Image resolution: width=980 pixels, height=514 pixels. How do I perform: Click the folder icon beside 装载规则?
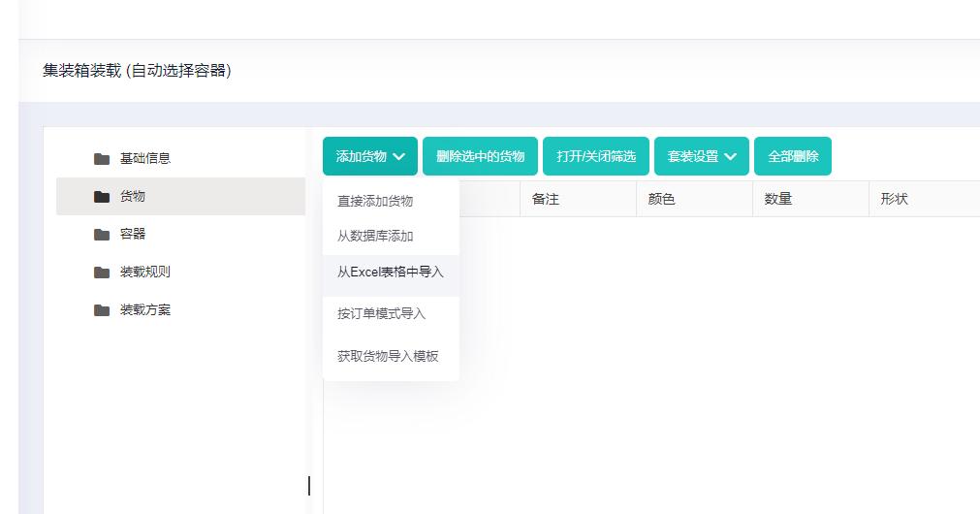[x=102, y=273]
